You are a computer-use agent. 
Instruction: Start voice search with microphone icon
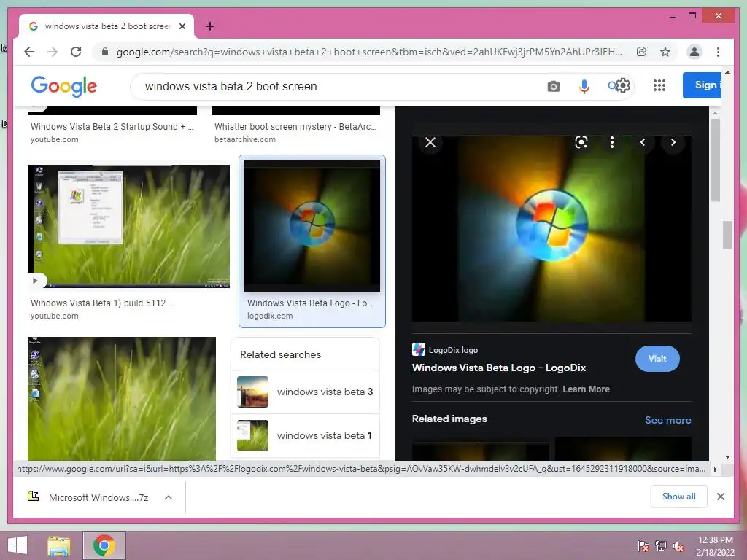(584, 86)
